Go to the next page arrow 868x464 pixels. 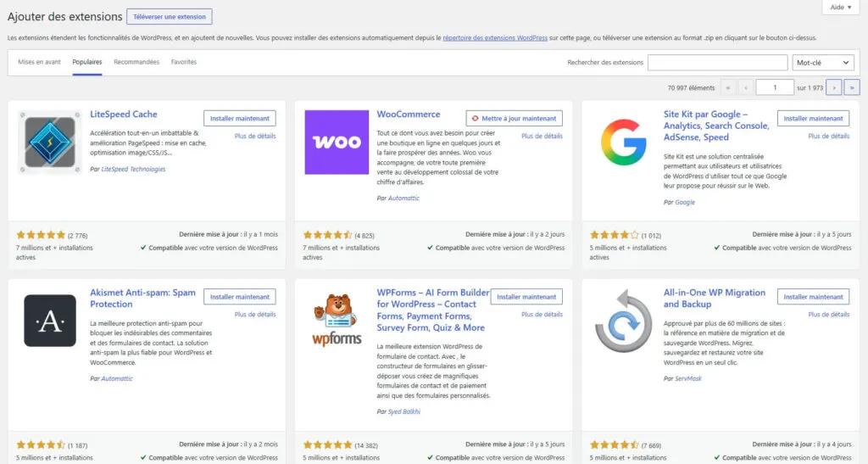click(x=834, y=87)
